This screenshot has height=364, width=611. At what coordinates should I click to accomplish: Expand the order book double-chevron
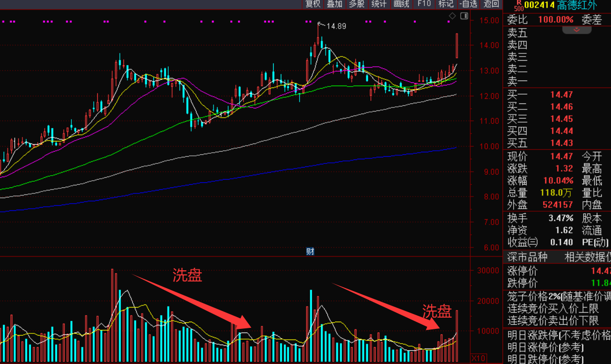pos(577,30)
